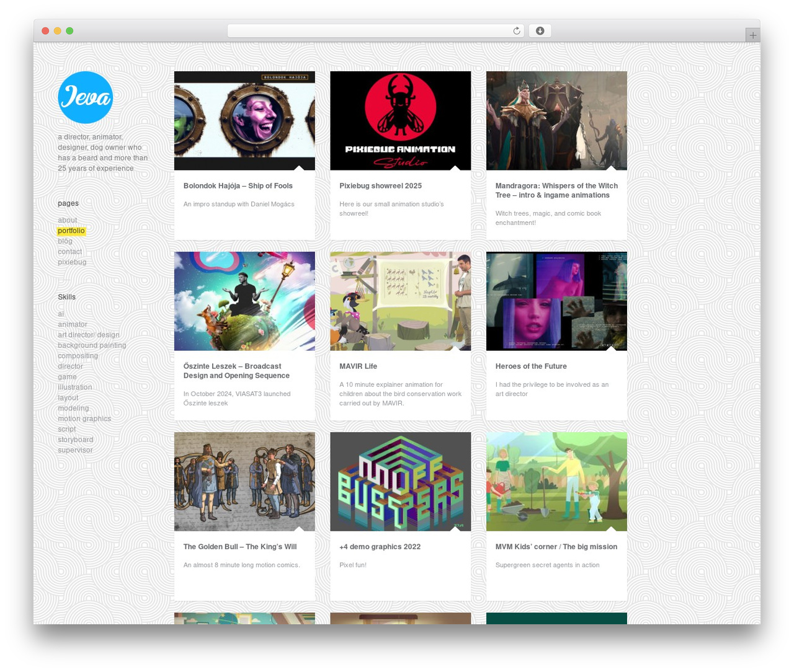794x672 pixels.
Task: Select the script skill link
Action: coord(67,429)
